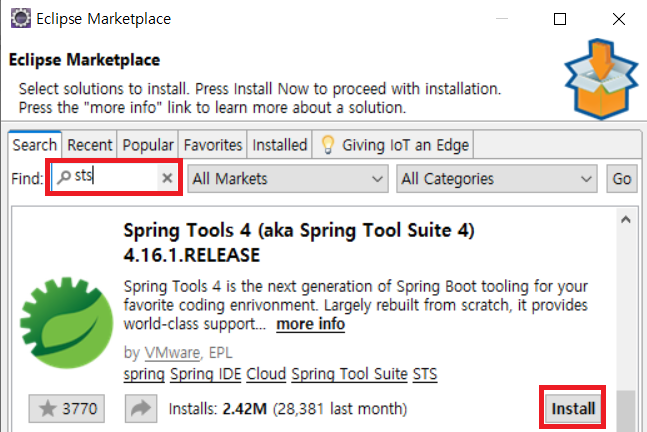Click the Spring Tools 4 leaf logo
Viewport: 647px width, 432px height.
66,323
